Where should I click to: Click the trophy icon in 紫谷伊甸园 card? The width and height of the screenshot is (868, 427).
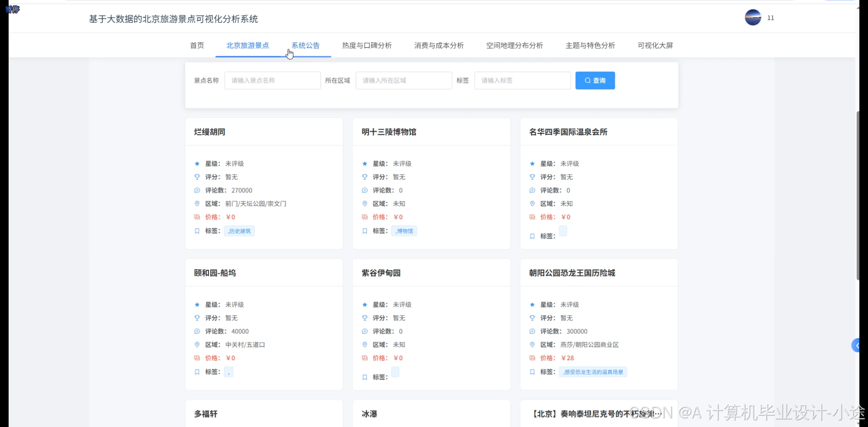click(365, 318)
